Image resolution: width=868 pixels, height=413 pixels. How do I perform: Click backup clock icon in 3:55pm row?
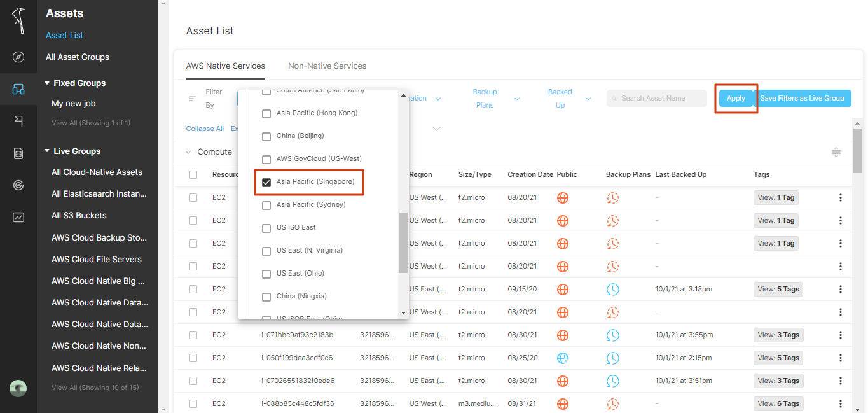click(612, 335)
